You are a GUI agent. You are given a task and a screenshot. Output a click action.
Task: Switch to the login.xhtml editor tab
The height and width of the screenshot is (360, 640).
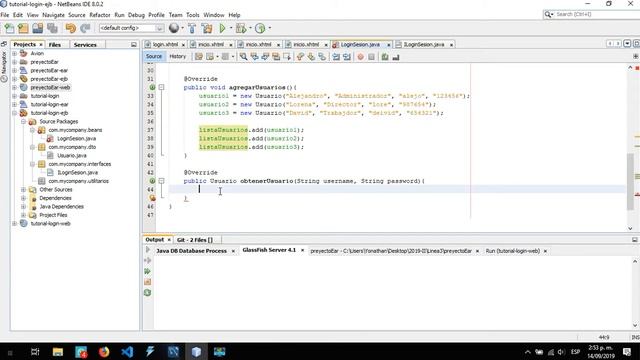[x=165, y=44]
